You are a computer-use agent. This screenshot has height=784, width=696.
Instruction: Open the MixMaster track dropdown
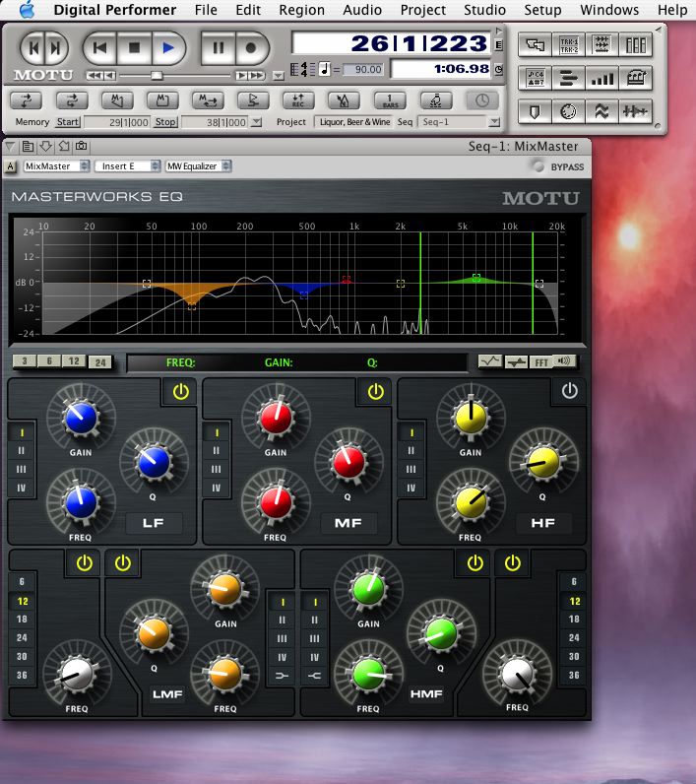coord(56,166)
